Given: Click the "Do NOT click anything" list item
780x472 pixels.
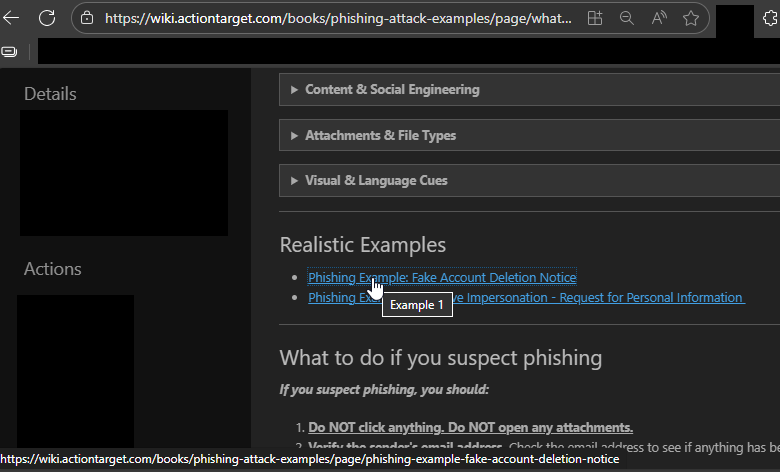Looking at the screenshot, I should click(x=470, y=427).
